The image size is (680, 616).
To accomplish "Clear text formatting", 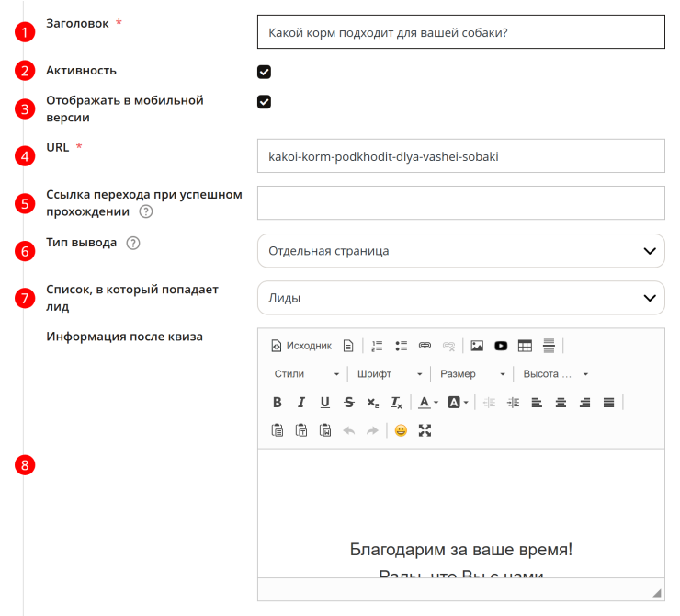I will (396, 403).
